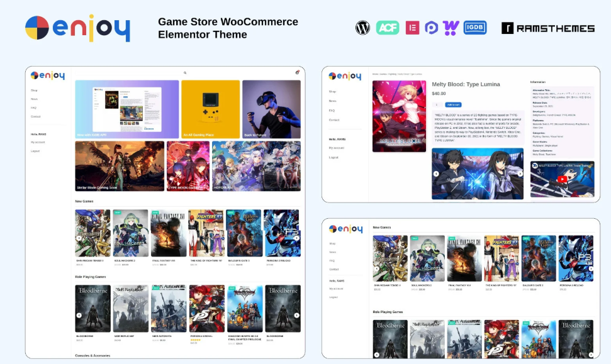
Task: Play the Melty Blood YouTube trailer
Action: coord(562,179)
